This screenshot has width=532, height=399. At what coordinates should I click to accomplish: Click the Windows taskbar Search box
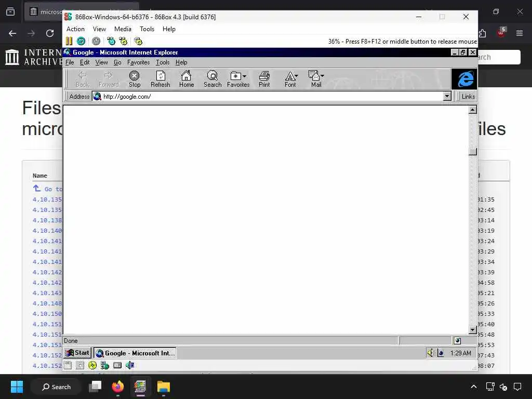point(56,387)
